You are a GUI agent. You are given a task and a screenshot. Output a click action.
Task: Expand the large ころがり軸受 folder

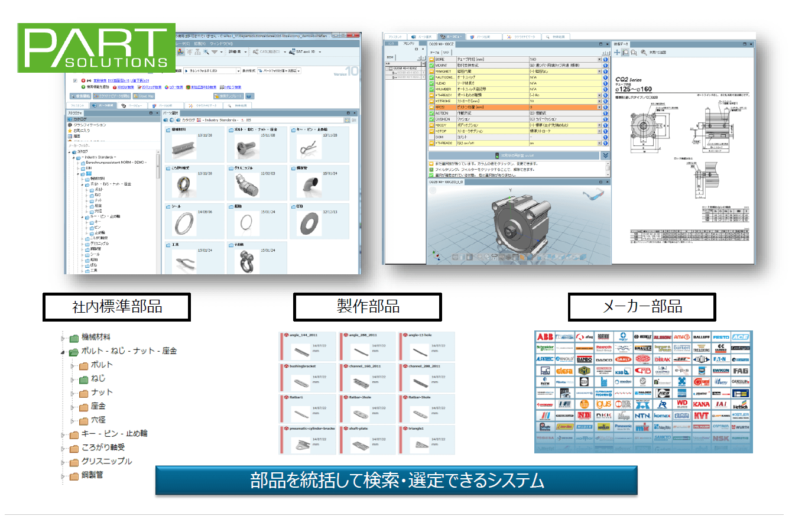[63, 449]
